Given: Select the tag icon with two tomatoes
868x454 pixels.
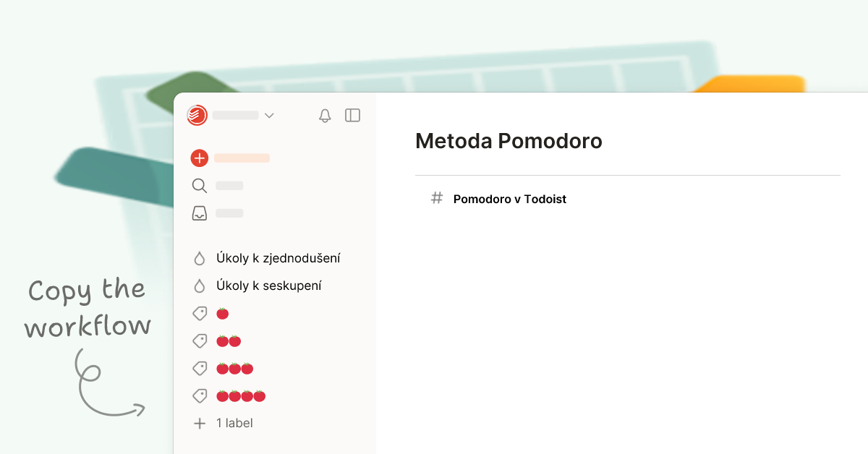Looking at the screenshot, I should coord(200,340).
